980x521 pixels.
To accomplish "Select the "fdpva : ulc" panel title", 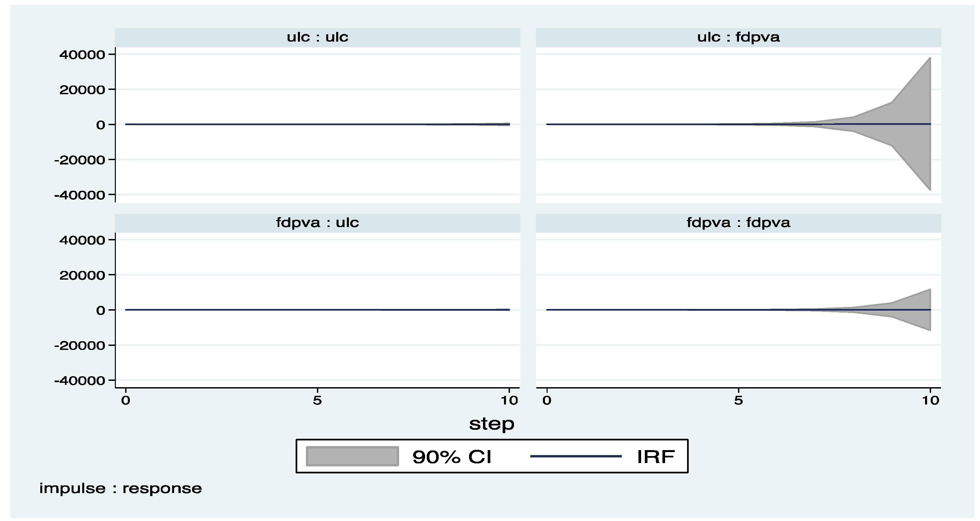I will tap(317, 223).
